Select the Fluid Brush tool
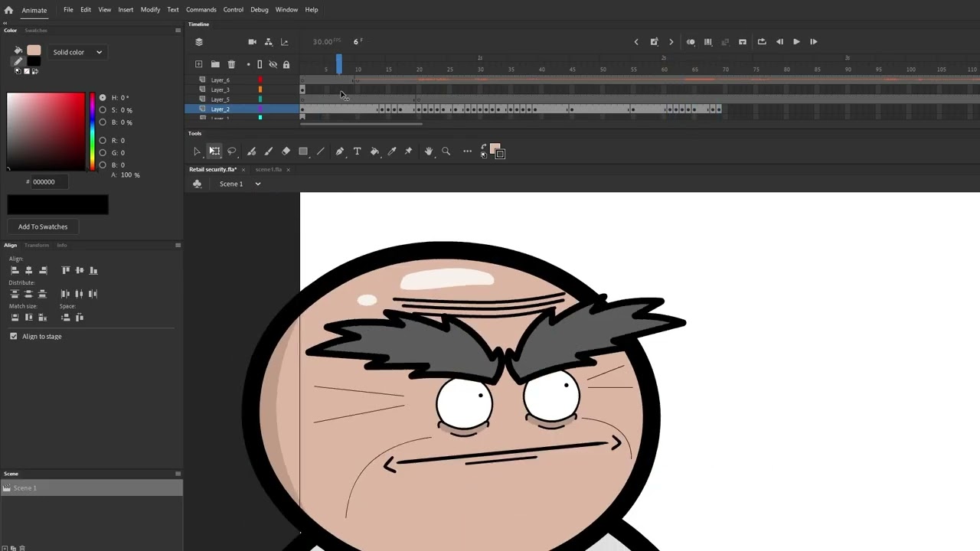 point(251,152)
